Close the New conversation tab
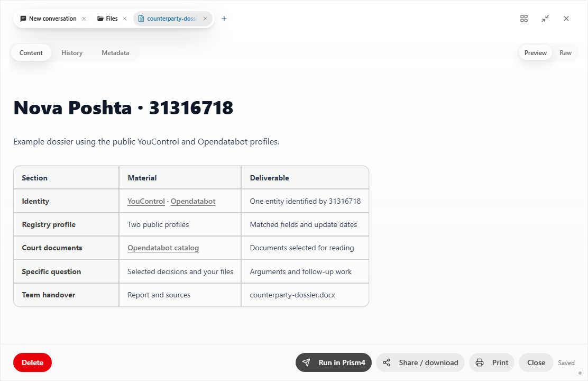The width and height of the screenshot is (588, 381). pyautogui.click(x=84, y=19)
